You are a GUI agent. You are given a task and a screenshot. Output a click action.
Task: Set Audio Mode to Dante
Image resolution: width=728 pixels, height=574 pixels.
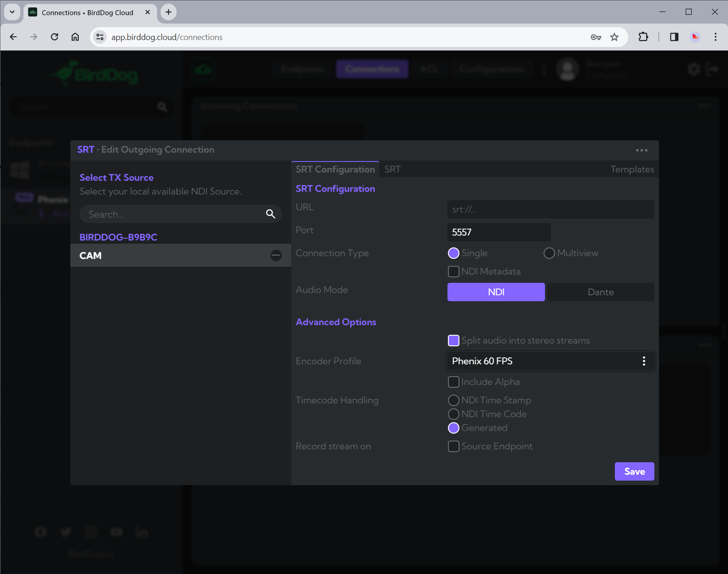pyautogui.click(x=601, y=292)
